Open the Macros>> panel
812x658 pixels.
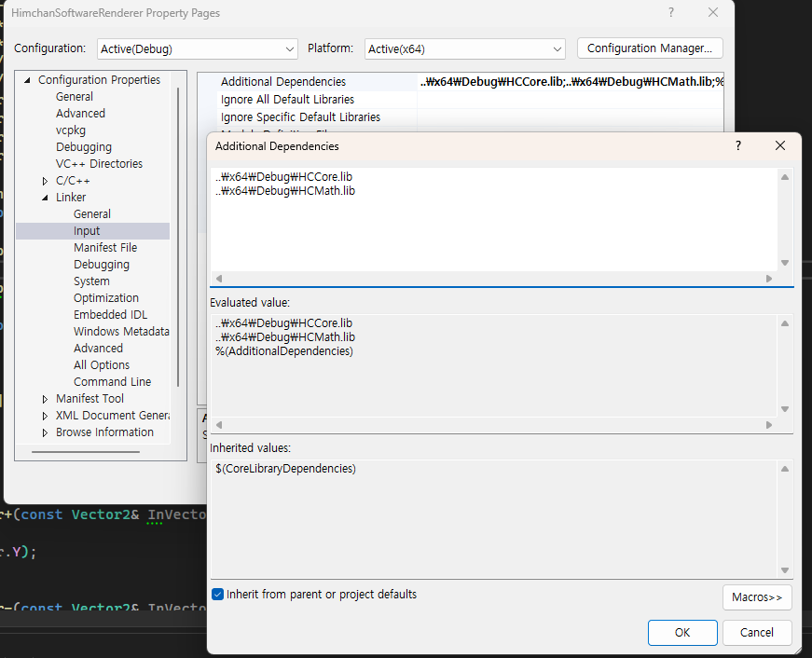[756, 597]
